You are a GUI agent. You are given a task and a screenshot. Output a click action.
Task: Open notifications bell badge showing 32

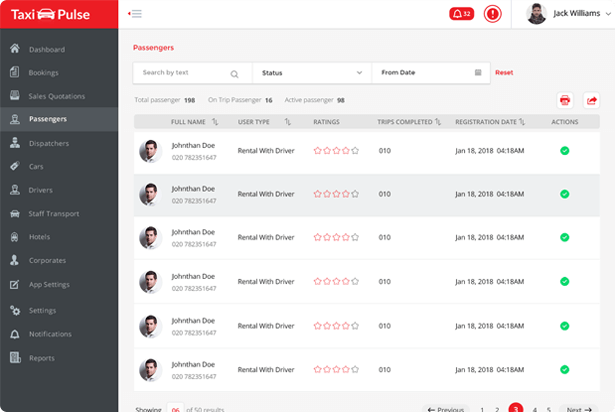461,14
